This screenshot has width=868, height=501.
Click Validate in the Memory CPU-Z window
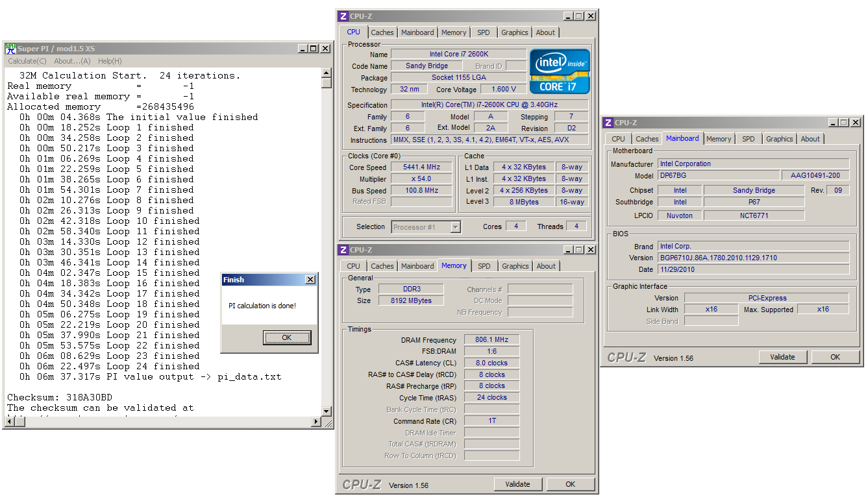coord(517,484)
